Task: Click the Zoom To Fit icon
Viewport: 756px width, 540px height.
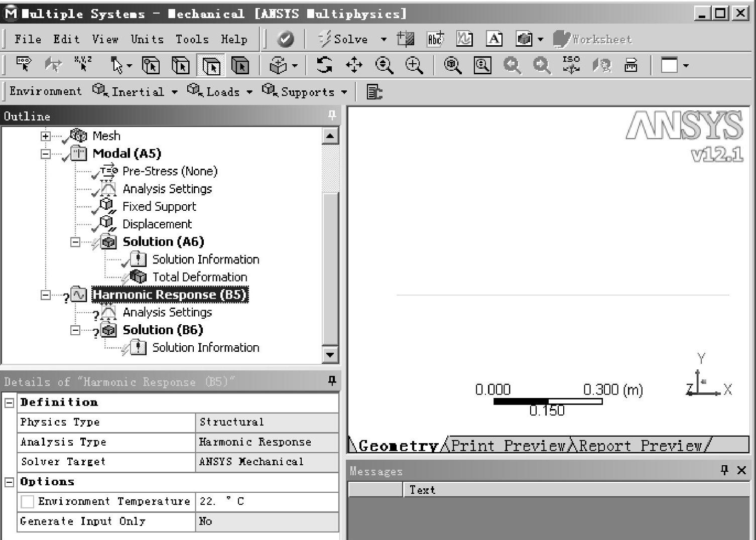Action: pos(452,65)
